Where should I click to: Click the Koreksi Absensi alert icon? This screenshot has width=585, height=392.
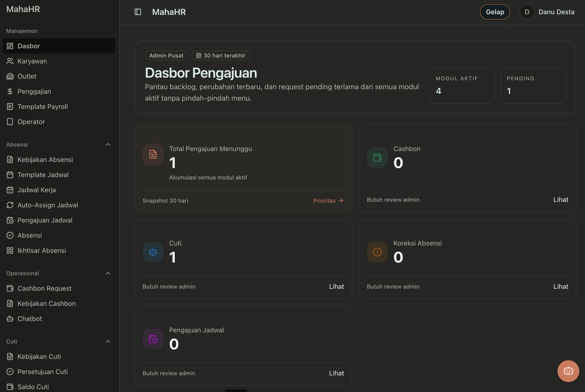377,252
